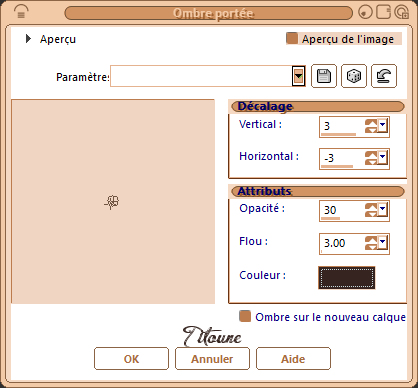The image size is (418, 388).
Task: Increase the Horizontal offset with spinner
Action: [x=371, y=155]
